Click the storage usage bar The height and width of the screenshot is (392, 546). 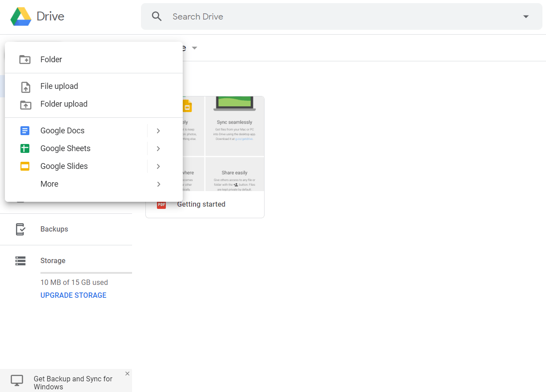coord(86,272)
